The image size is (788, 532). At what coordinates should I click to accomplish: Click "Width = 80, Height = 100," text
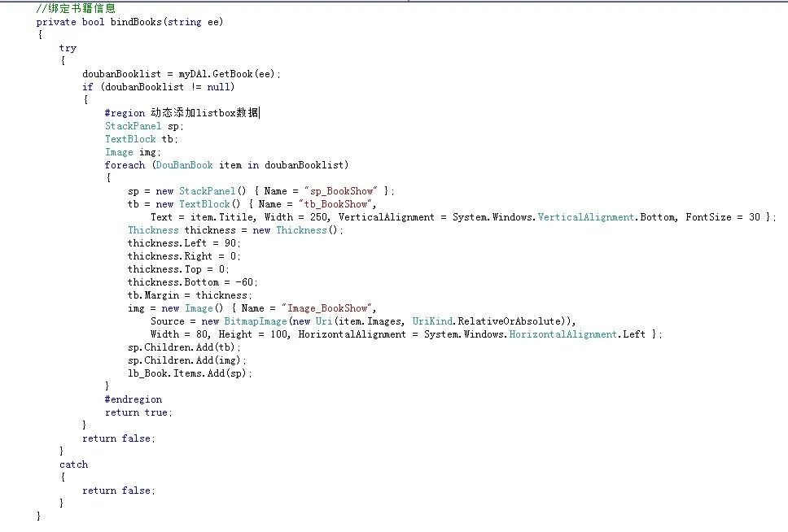click(x=221, y=334)
